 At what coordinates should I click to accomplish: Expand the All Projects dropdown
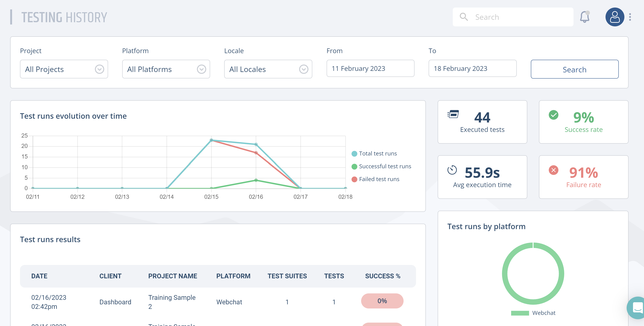pyautogui.click(x=64, y=69)
